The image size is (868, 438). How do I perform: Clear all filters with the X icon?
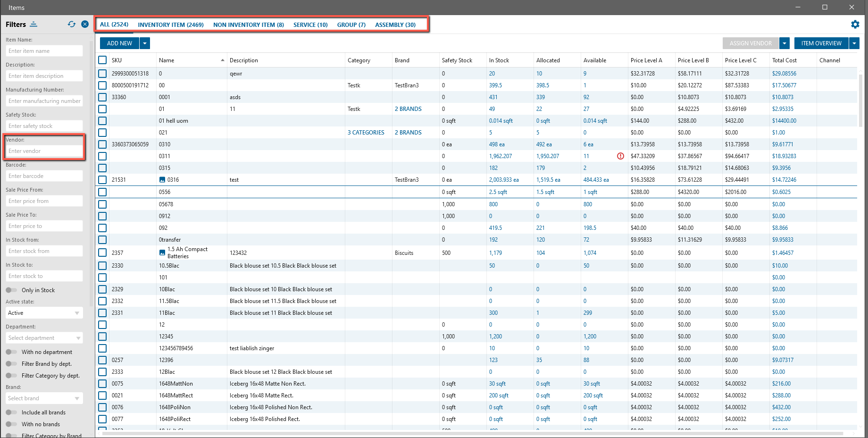[x=85, y=24]
